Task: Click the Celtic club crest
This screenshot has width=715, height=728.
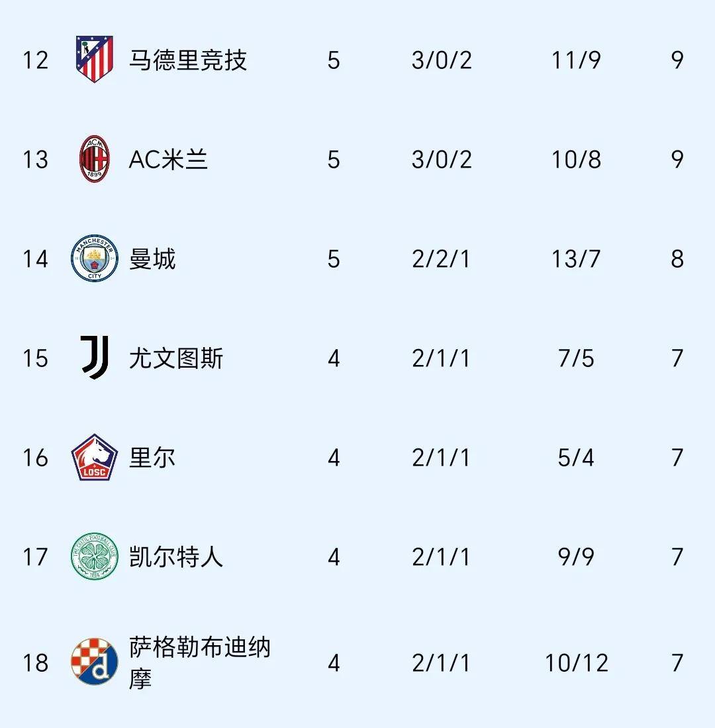Action: click(95, 556)
